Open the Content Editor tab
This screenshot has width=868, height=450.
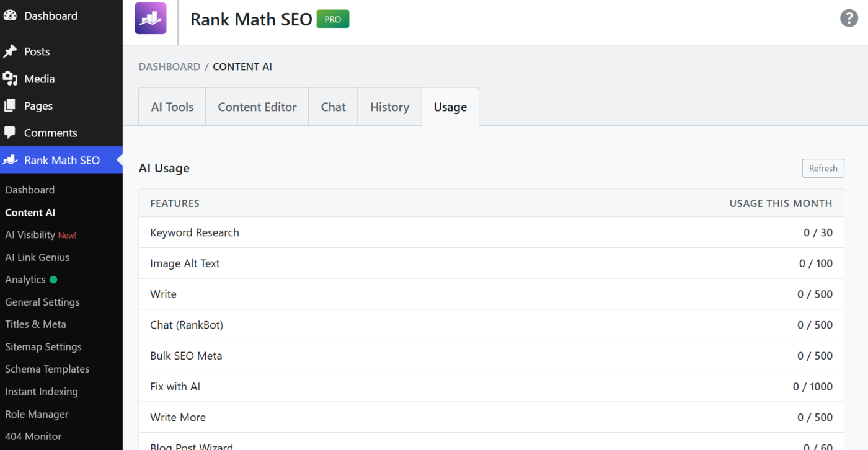(257, 107)
